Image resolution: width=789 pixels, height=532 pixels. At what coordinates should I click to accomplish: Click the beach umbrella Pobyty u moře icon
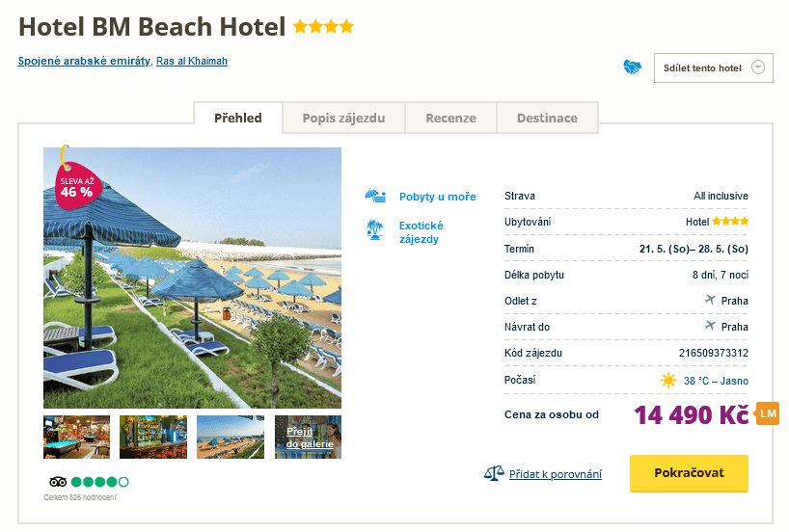tap(375, 197)
